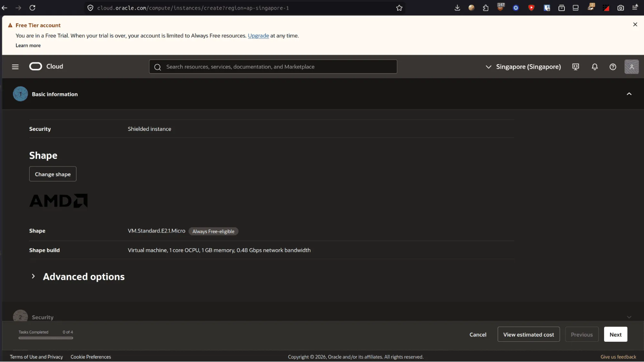The width and height of the screenshot is (644, 362).
Task: Click the Shielded instance value
Action: click(149, 129)
